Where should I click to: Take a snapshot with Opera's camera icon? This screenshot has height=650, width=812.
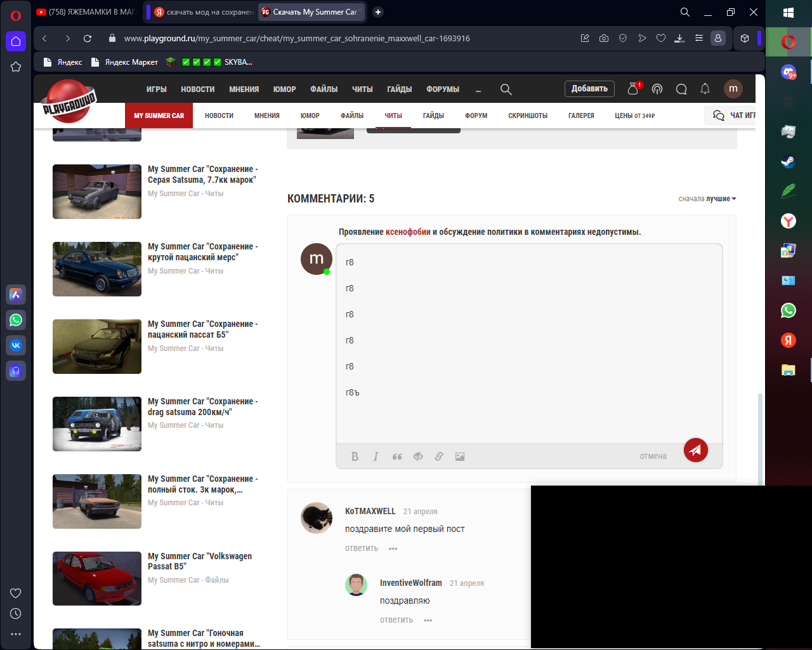tap(604, 38)
